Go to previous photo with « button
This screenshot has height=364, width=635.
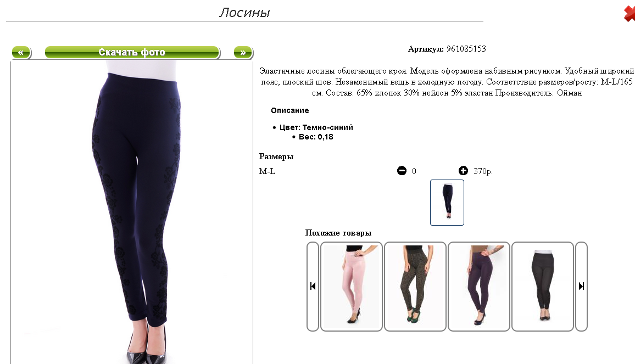(x=21, y=52)
